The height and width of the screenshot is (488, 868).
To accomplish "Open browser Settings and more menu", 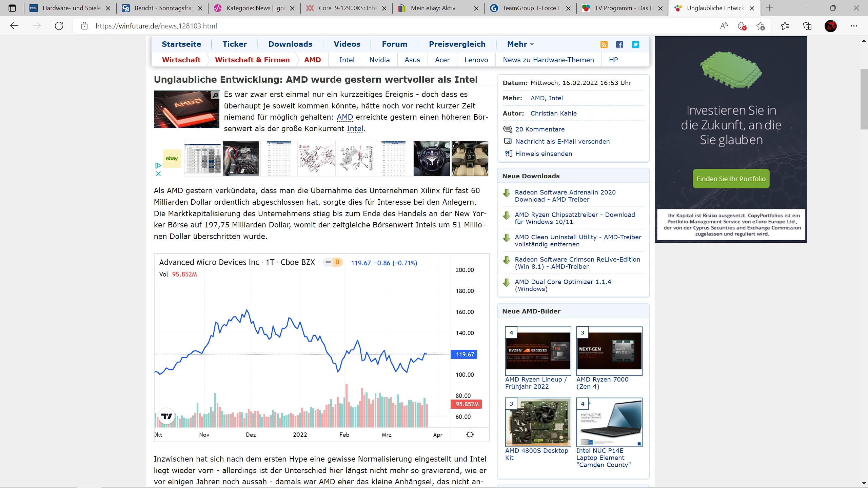I will pos(854,26).
